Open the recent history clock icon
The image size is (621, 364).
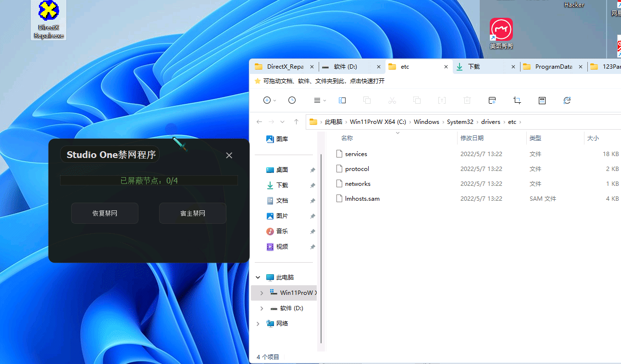coord(292,100)
